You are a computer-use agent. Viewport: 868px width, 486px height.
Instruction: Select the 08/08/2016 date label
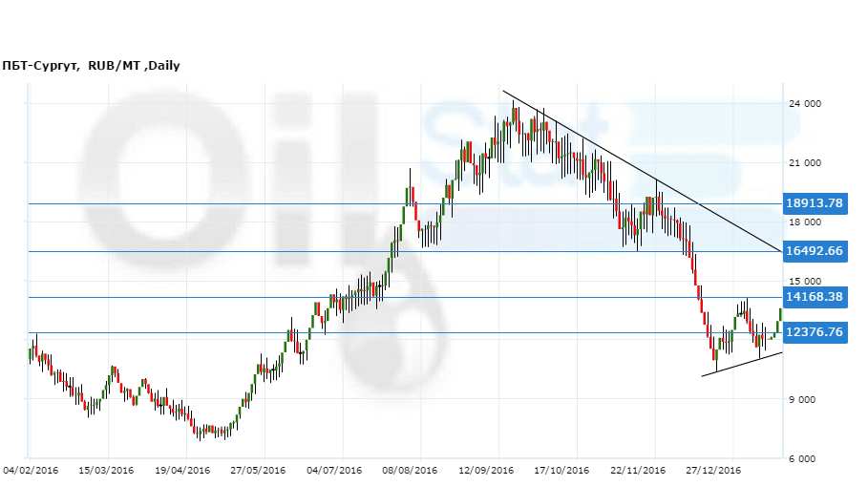(x=410, y=470)
